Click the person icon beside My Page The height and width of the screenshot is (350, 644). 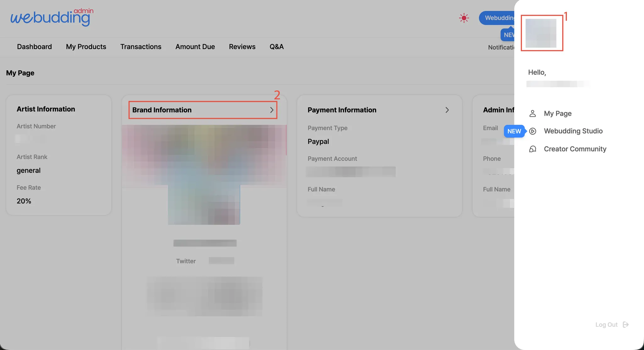(x=532, y=113)
